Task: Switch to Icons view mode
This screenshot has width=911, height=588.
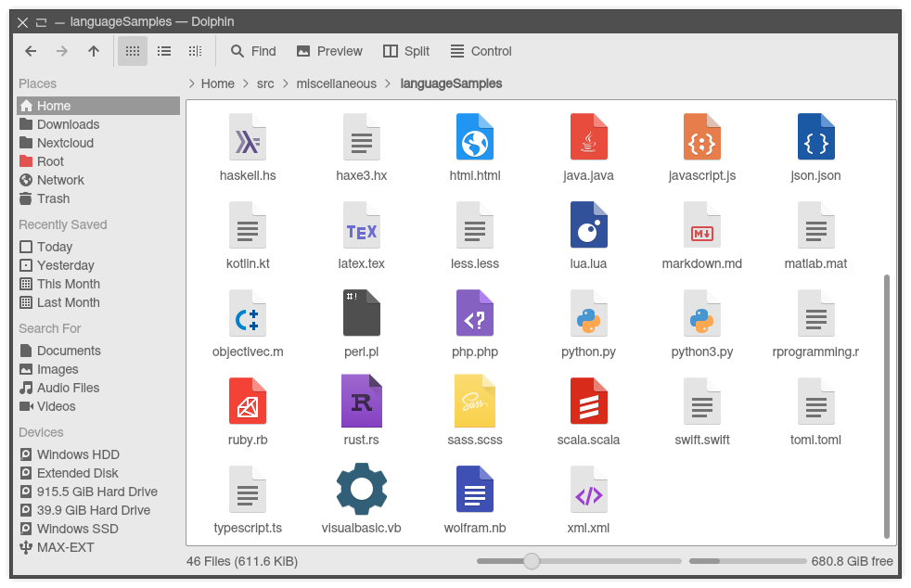Action: pos(133,51)
